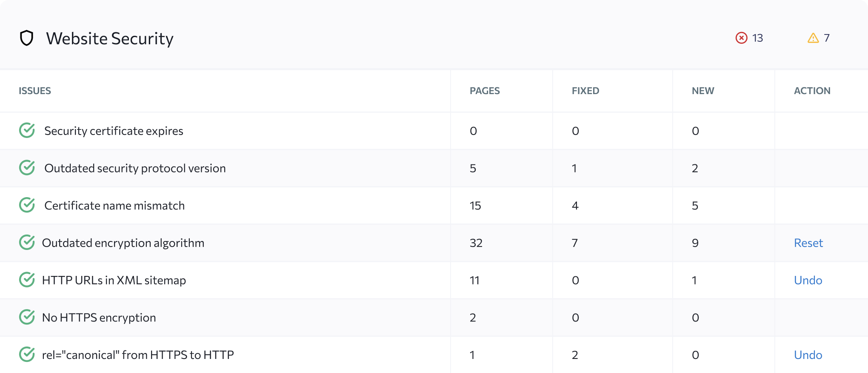The image size is (868, 373).
Task: Click fixed value 2 in rel="canonical" row
Action: tap(575, 355)
